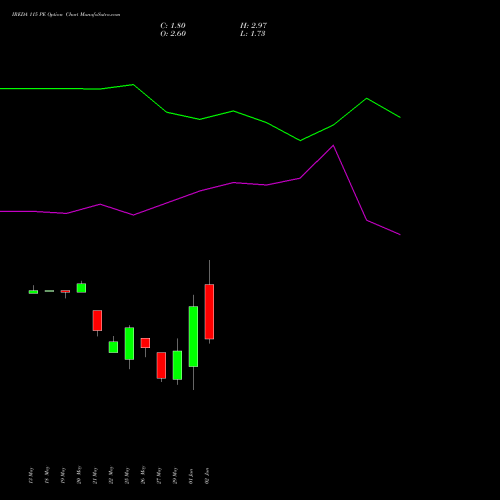Click the high price label H: 2.97
Screen dimensions: 500x500
tap(253, 26)
